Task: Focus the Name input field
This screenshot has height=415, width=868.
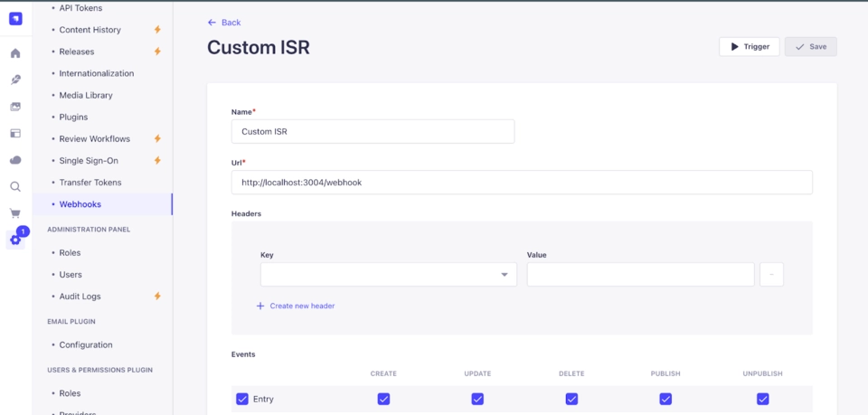Action: pyautogui.click(x=373, y=132)
